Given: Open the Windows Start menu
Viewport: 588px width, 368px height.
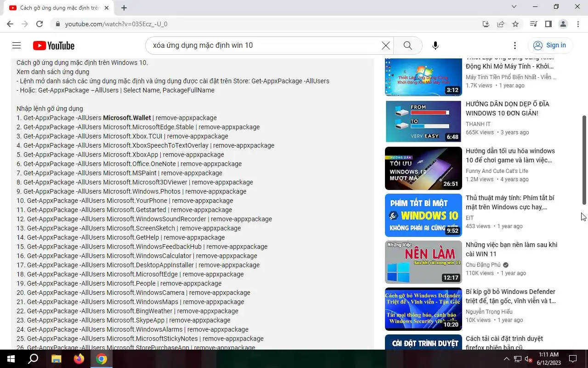Looking at the screenshot, I should point(11,359).
